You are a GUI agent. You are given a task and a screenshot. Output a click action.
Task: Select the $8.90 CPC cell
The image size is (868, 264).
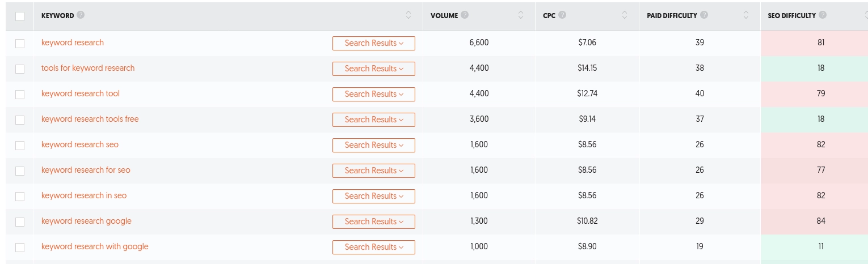click(x=587, y=246)
